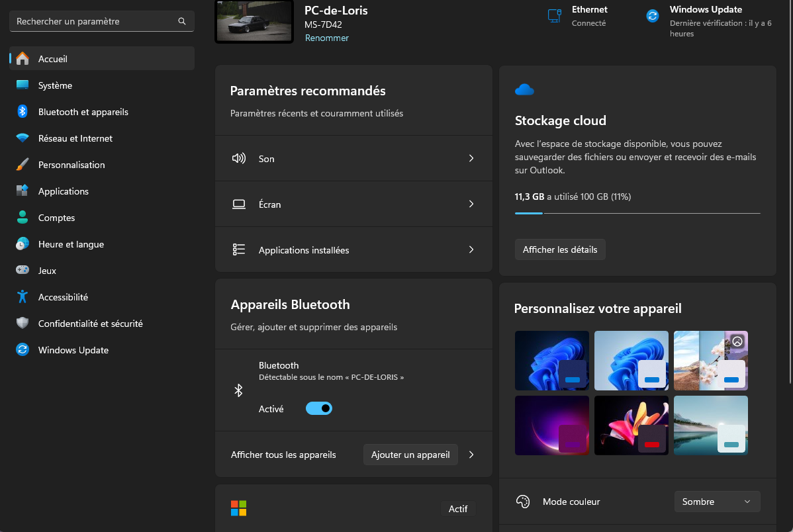The width and height of the screenshot is (793, 532).
Task: Open the Écran settings chevron
Action: point(471,204)
